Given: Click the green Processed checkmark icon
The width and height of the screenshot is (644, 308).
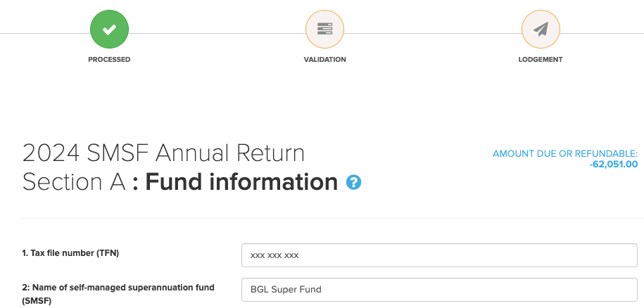Looking at the screenshot, I should point(109,30).
